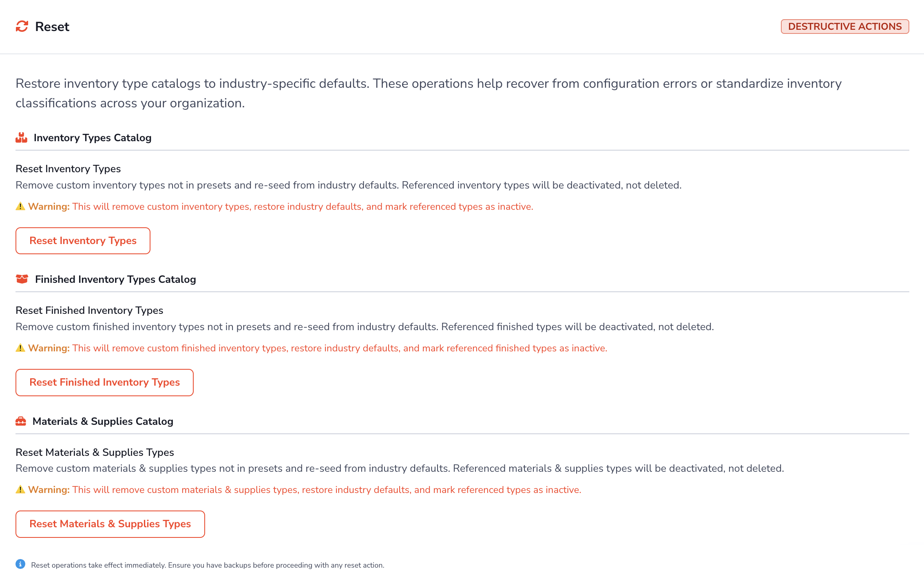Screen dimensions: 924x586
Task: Click the Reset Finished Inventory Types button
Action: click(104, 382)
